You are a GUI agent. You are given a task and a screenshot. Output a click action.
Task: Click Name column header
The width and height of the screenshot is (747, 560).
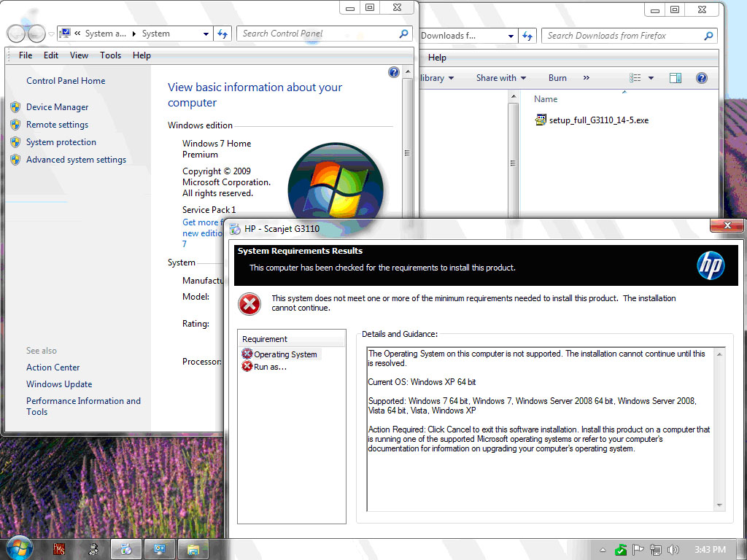tap(546, 99)
